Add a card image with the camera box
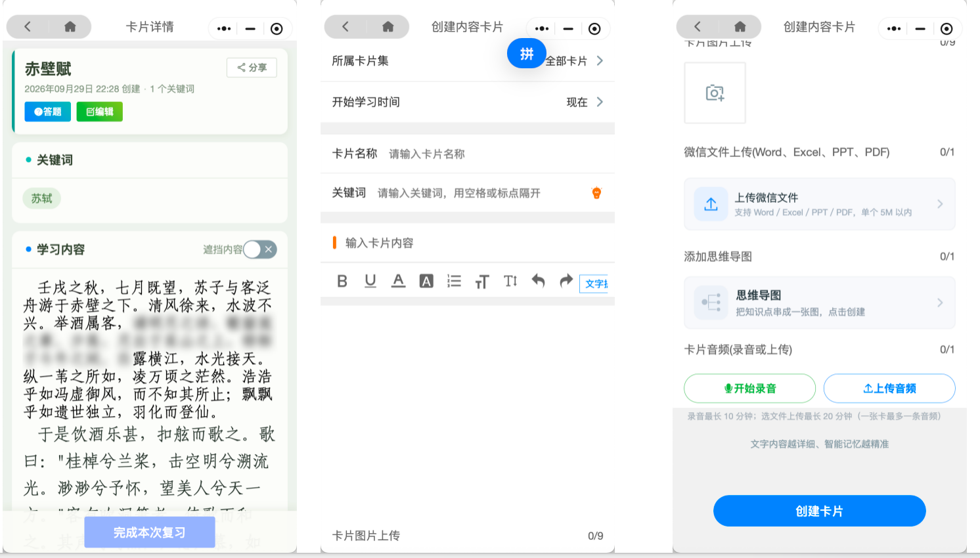This screenshot has width=980, height=558. coord(715,93)
